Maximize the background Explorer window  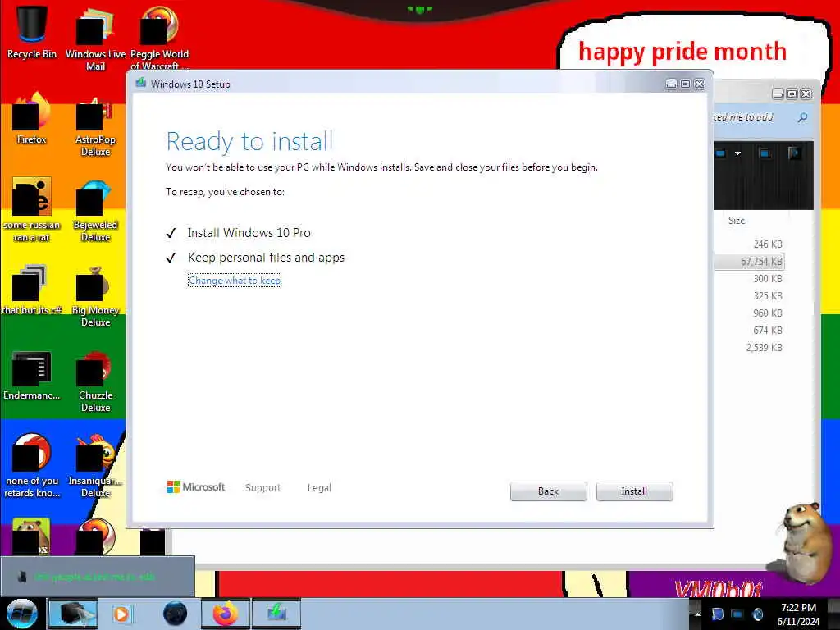point(792,94)
